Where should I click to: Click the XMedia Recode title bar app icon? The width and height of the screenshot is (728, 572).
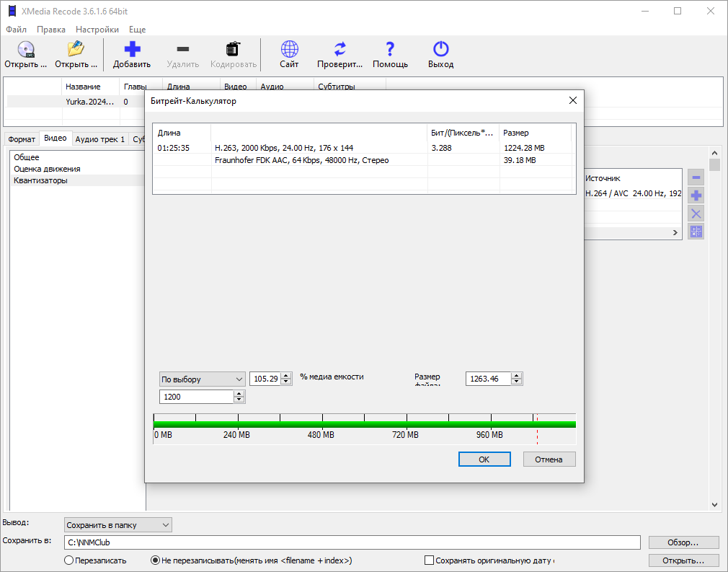[12, 11]
